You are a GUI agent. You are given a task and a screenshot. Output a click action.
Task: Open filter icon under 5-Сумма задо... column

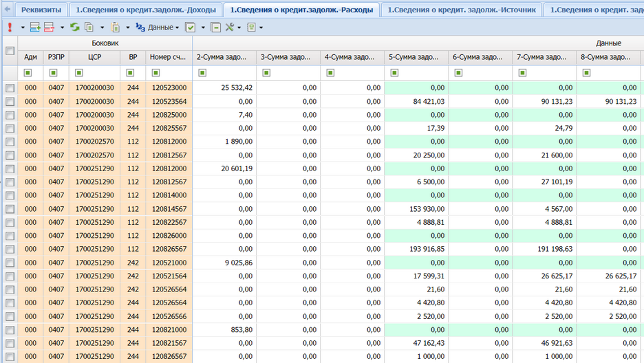click(x=394, y=73)
